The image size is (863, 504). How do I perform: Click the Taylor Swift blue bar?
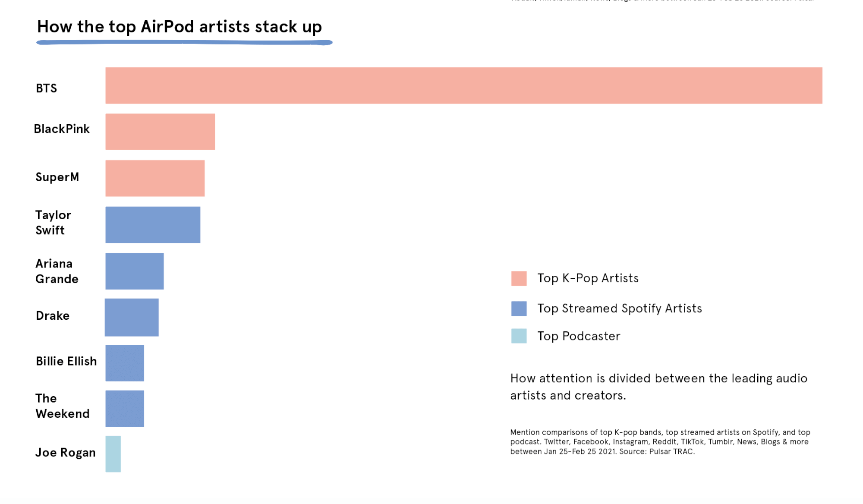click(x=153, y=225)
